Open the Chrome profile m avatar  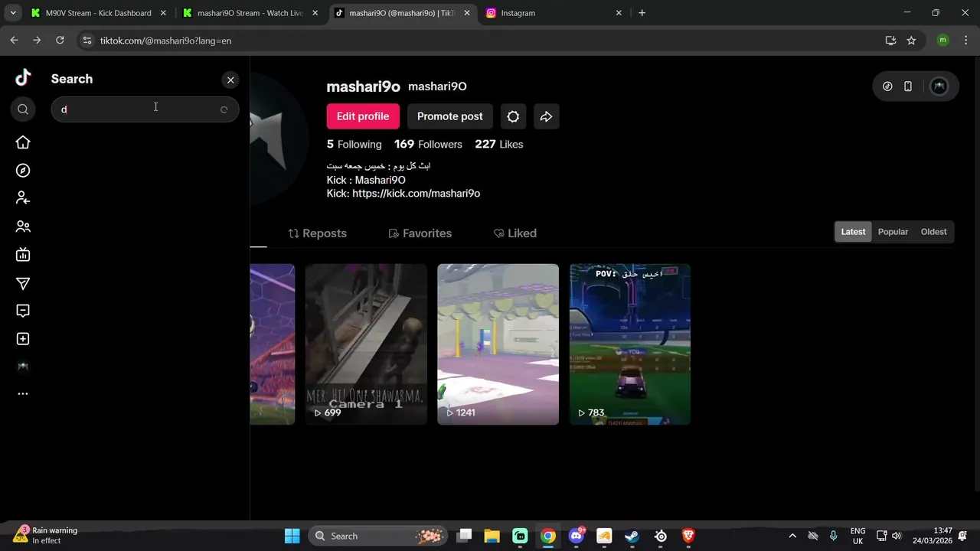942,41
